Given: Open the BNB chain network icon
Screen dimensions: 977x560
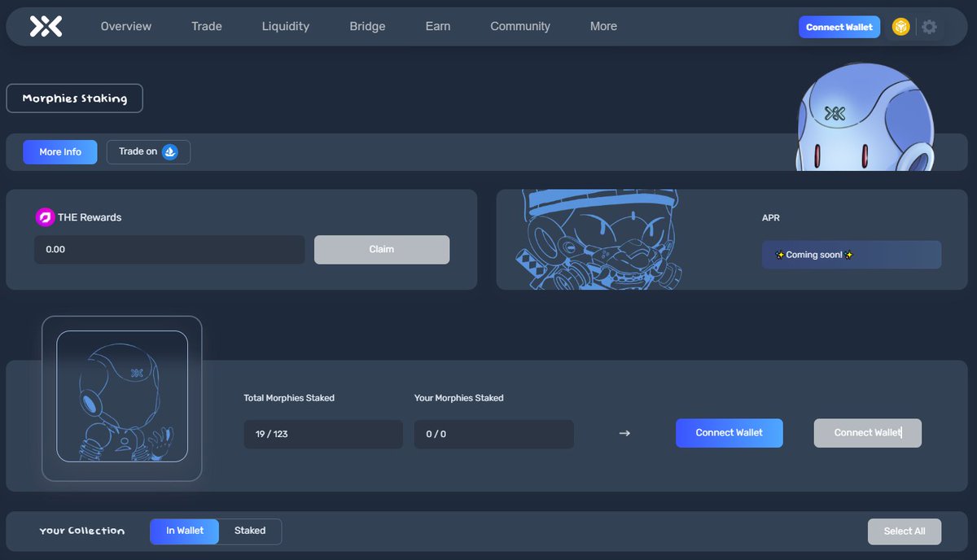Looking at the screenshot, I should click(x=900, y=27).
